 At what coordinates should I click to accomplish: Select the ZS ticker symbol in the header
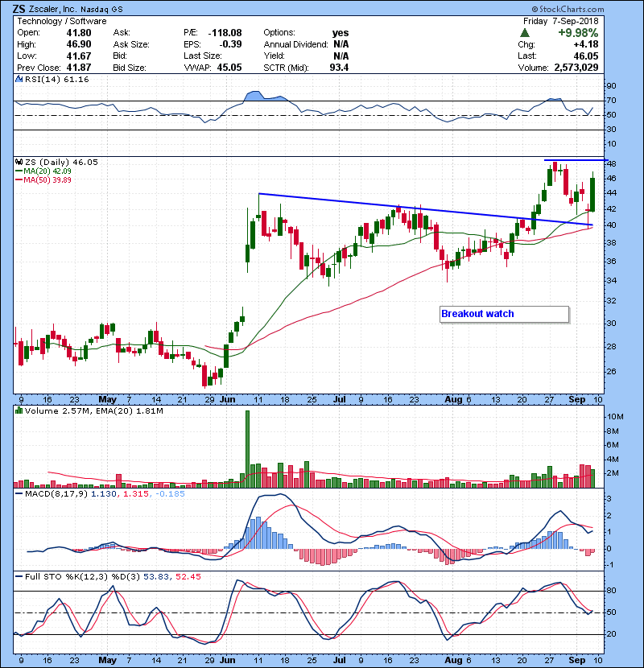point(19,9)
